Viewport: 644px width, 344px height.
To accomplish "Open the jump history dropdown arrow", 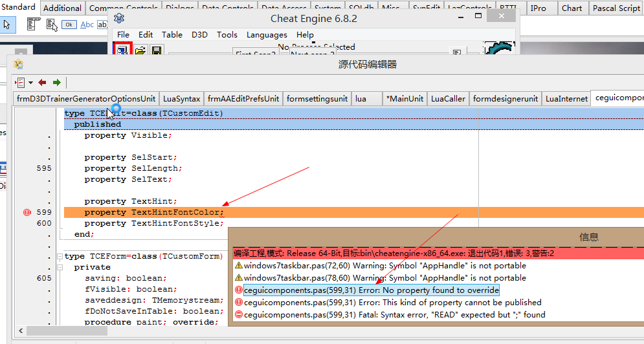I will pos(30,83).
